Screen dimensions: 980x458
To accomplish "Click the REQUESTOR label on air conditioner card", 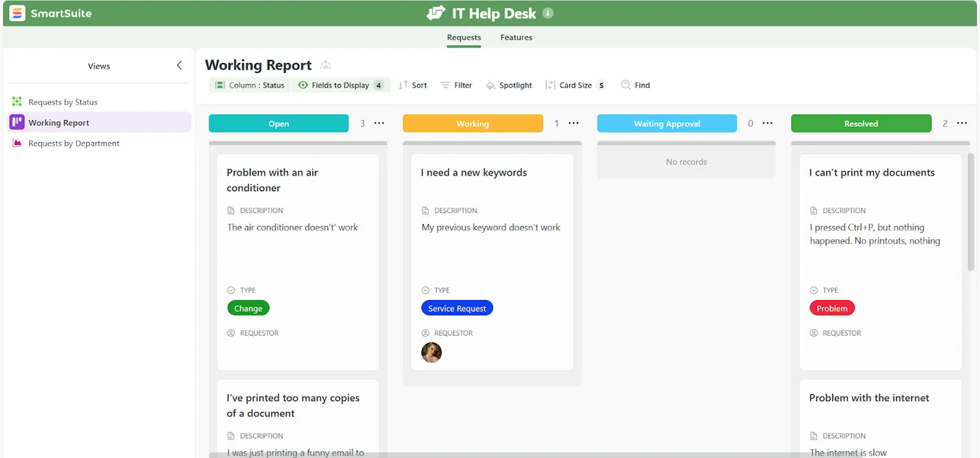I will click(x=259, y=333).
